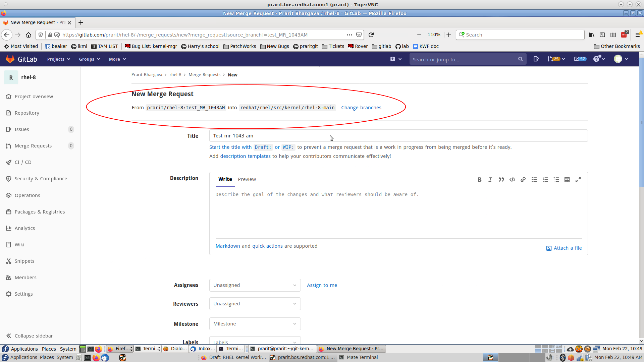Click Assign to me link

point(322,285)
